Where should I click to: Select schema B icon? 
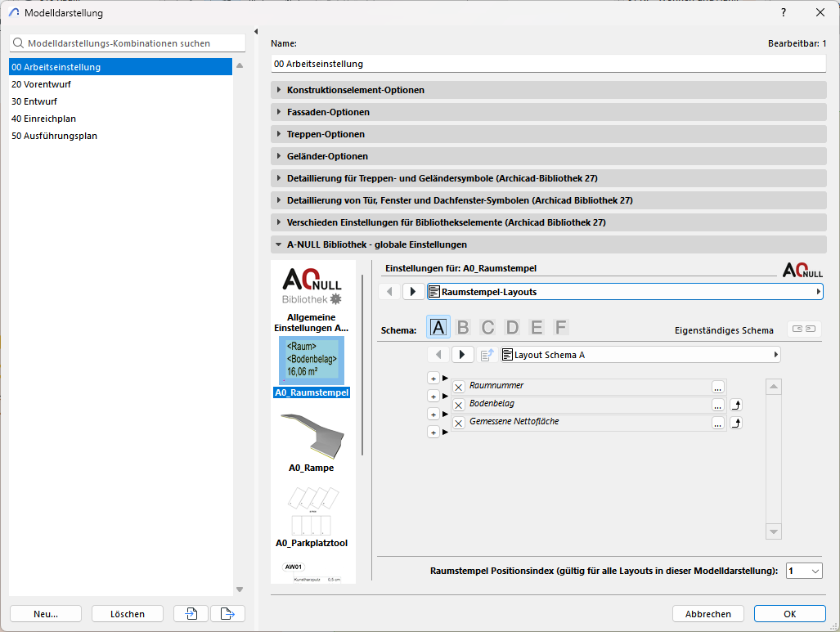point(463,327)
